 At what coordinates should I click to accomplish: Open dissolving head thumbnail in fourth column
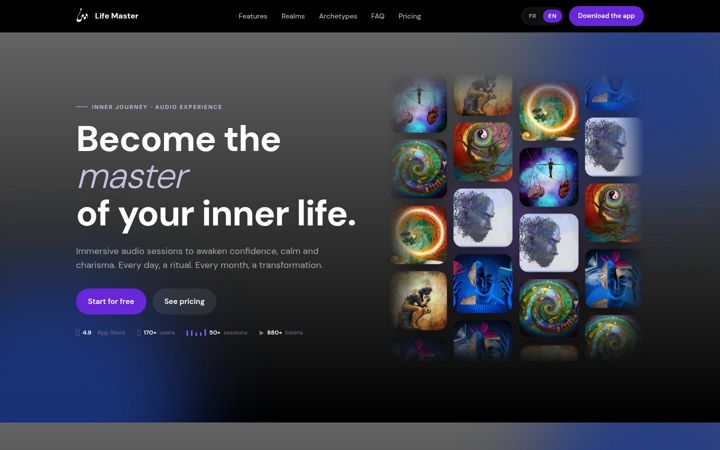613,147
